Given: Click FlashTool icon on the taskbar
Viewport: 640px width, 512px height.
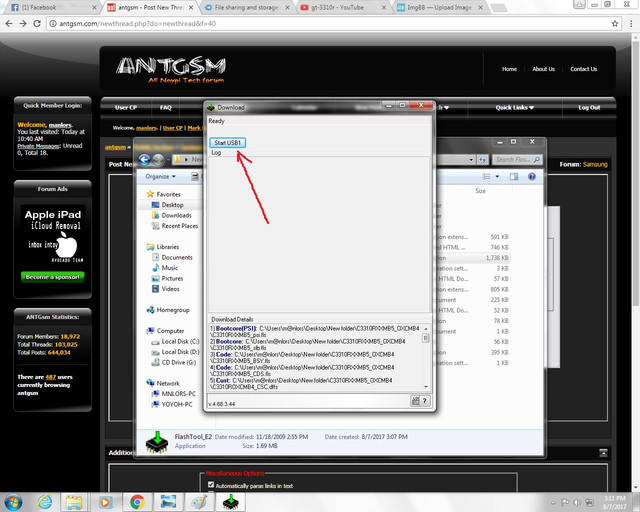Looking at the screenshot, I should click(x=231, y=502).
